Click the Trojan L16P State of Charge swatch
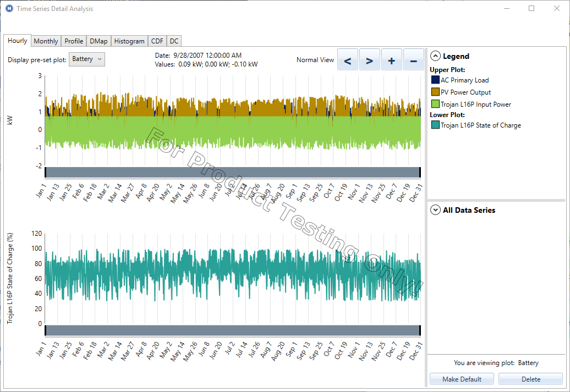The height and width of the screenshot is (392, 570). click(435, 125)
